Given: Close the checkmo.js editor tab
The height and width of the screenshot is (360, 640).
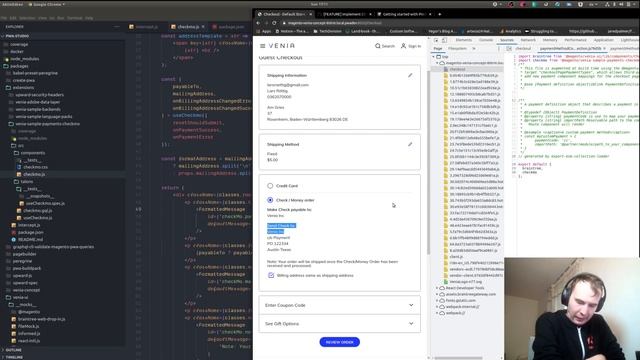Looking at the screenshot, I should coord(203,27).
